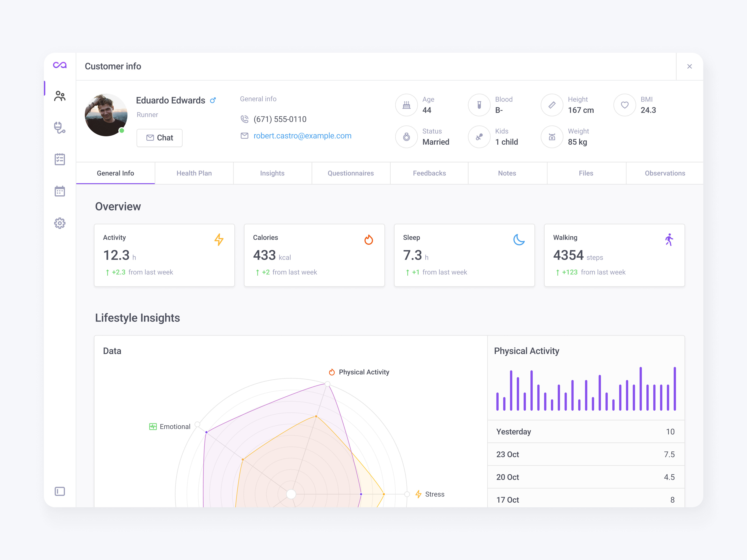This screenshot has height=560, width=747.
Task: Click the Physical Activity flame icon on radar
Action: pos(332,372)
